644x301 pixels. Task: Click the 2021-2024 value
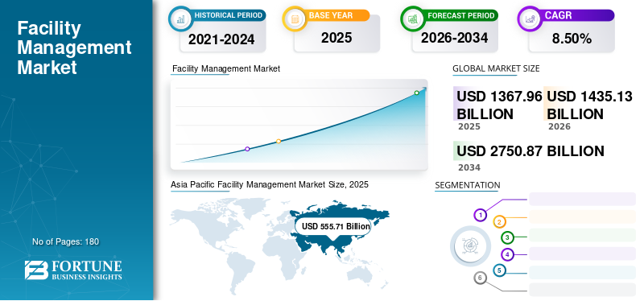(221, 39)
